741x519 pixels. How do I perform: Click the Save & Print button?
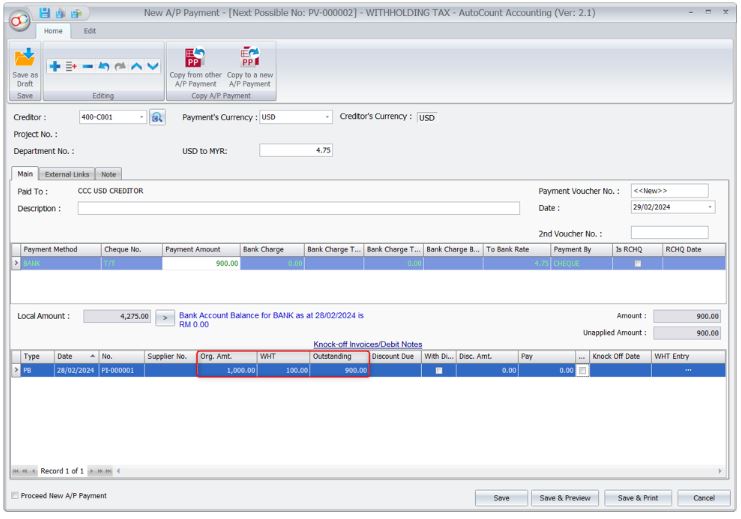[638, 498]
